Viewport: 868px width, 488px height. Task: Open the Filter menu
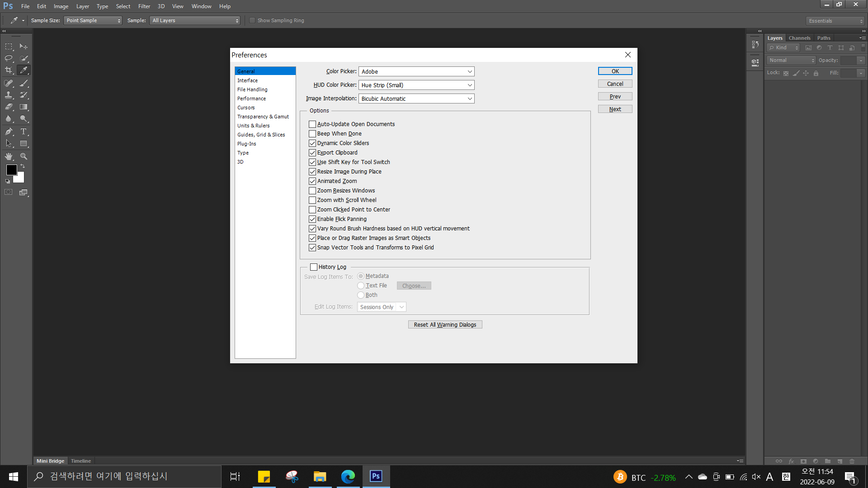click(144, 6)
